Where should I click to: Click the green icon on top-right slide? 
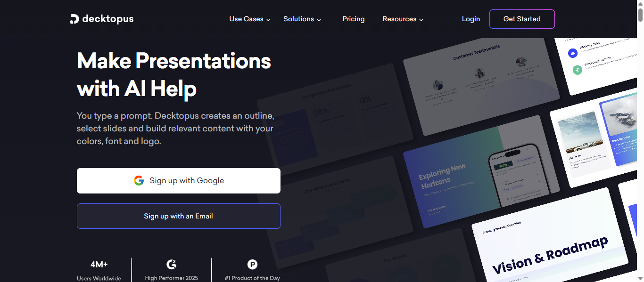click(x=578, y=70)
